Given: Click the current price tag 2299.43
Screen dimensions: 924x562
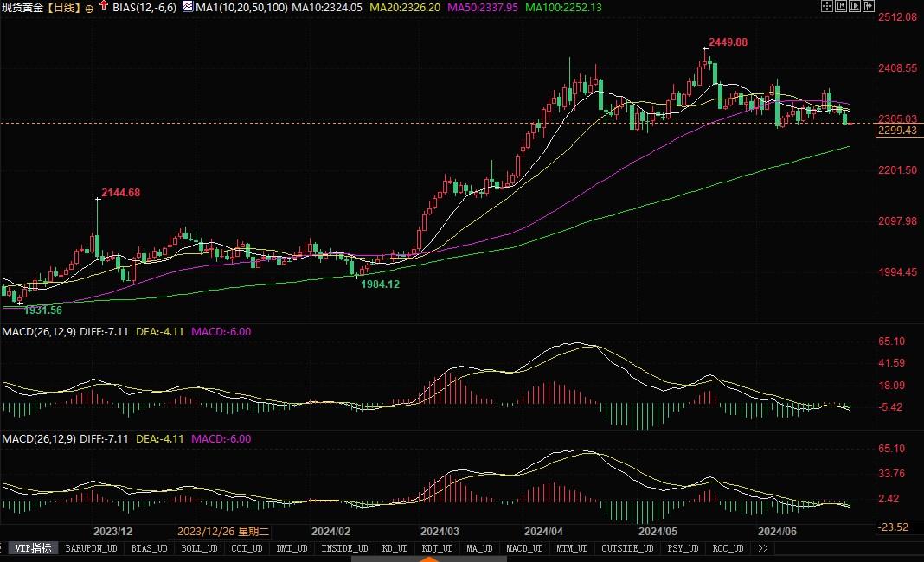Looking at the screenshot, I should (896, 131).
